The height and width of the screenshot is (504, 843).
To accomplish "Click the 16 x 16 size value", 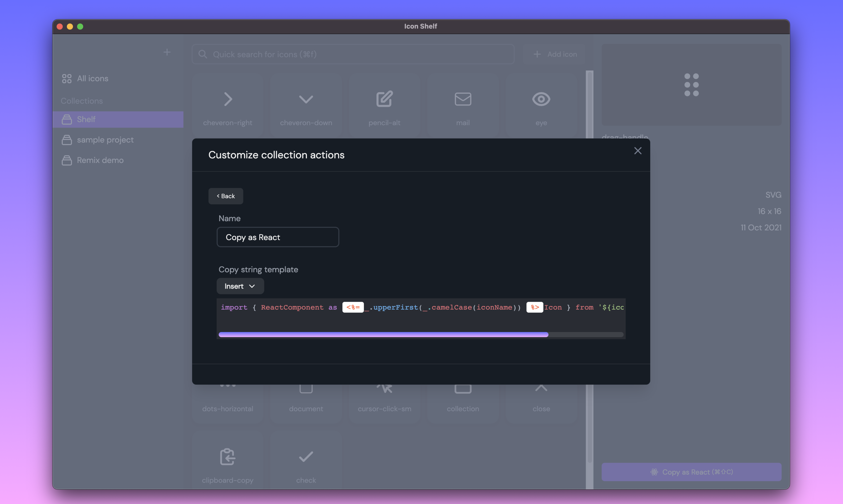I will (769, 211).
